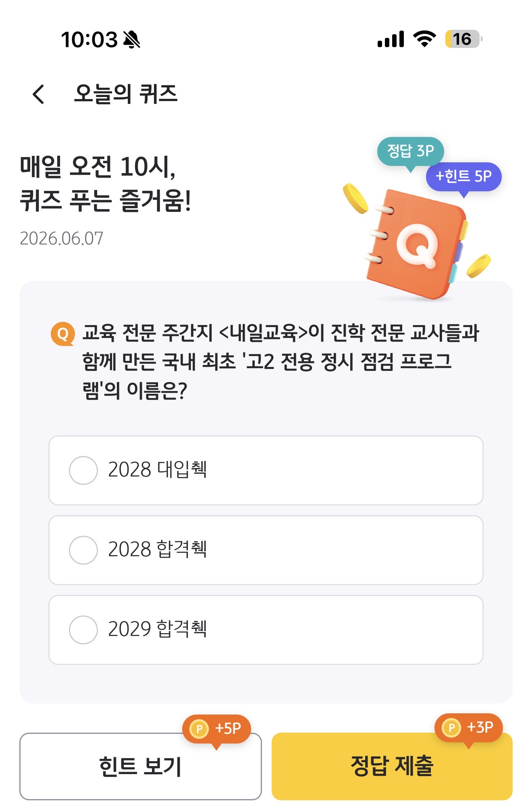The image size is (532, 812).
Task: Tap the quiz date 2026.06.07
Action: click(61, 238)
